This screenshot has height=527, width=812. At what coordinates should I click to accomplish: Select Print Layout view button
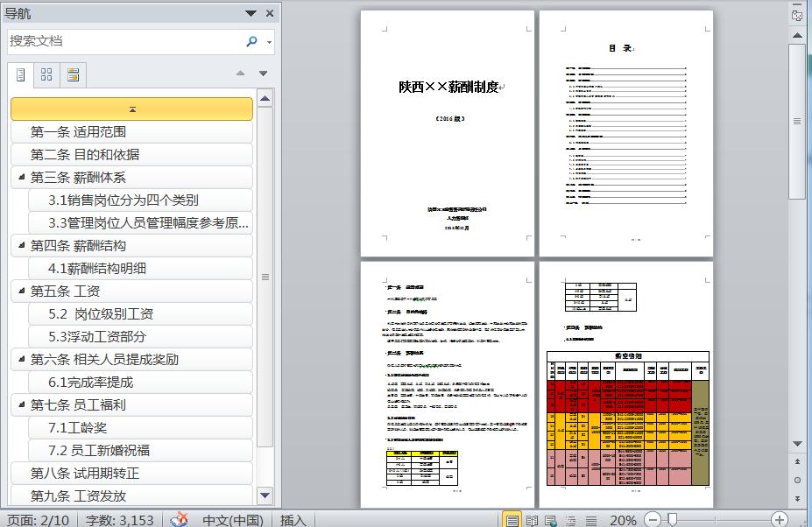pos(512,520)
